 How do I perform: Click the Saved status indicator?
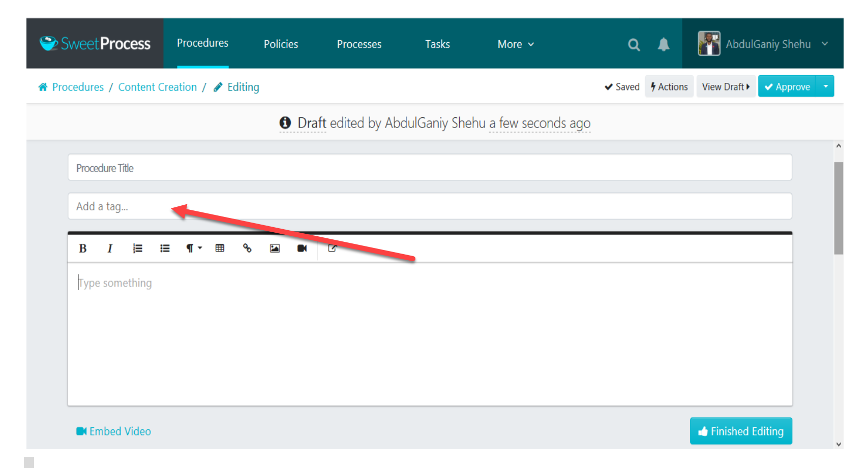(622, 87)
